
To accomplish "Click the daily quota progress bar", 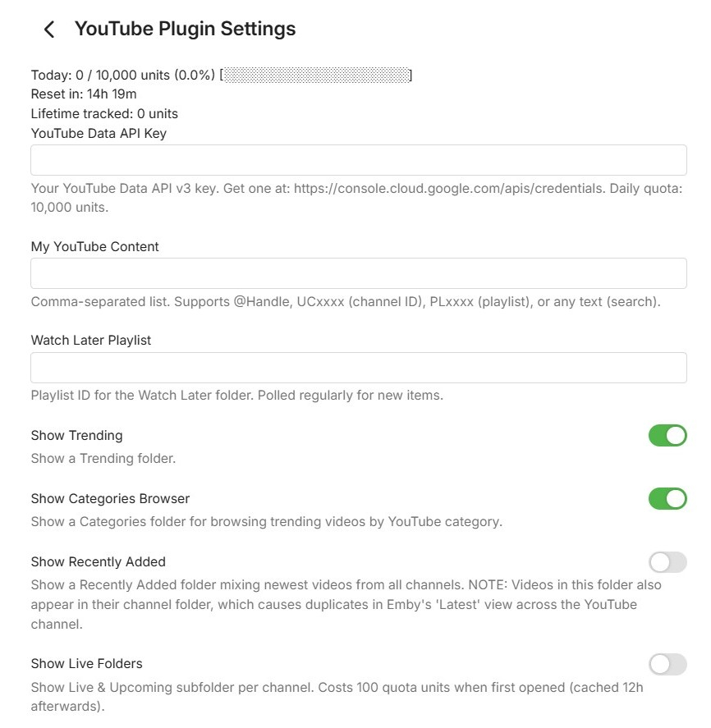I will coord(316,76).
